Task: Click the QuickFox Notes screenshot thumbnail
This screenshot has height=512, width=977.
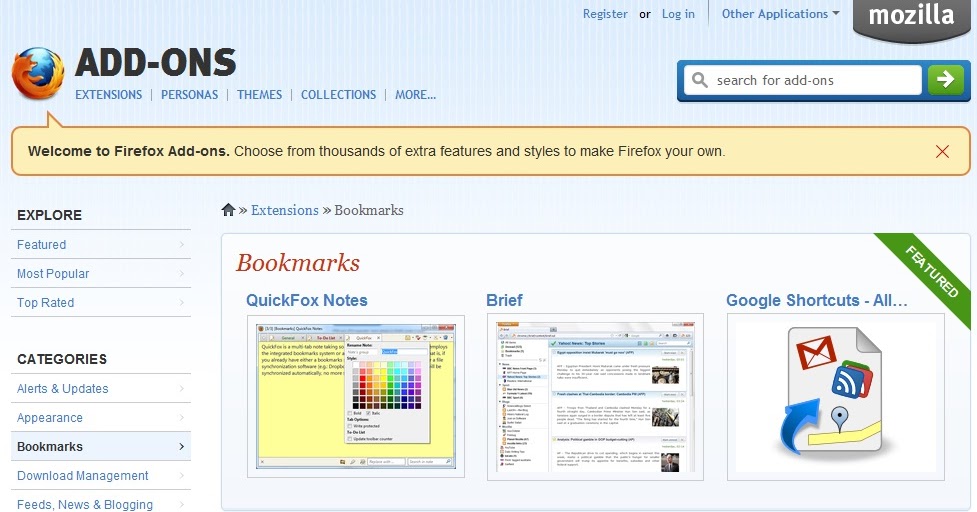Action: 356,396
